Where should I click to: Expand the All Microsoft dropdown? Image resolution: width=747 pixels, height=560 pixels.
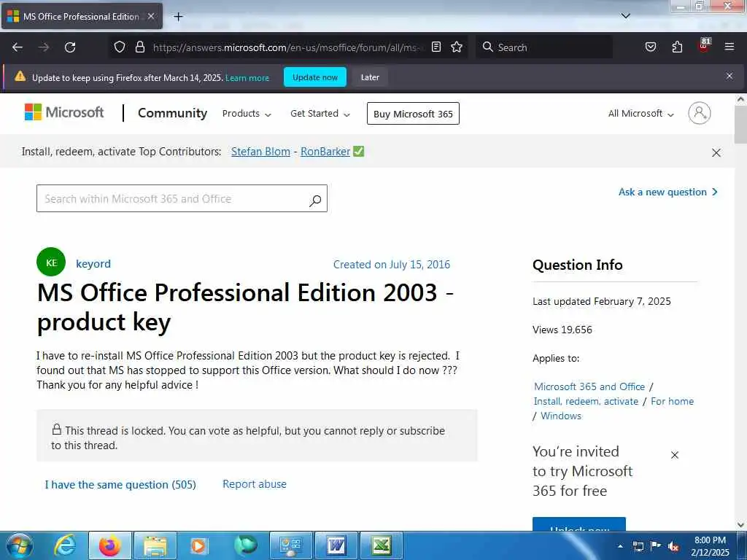640,114
